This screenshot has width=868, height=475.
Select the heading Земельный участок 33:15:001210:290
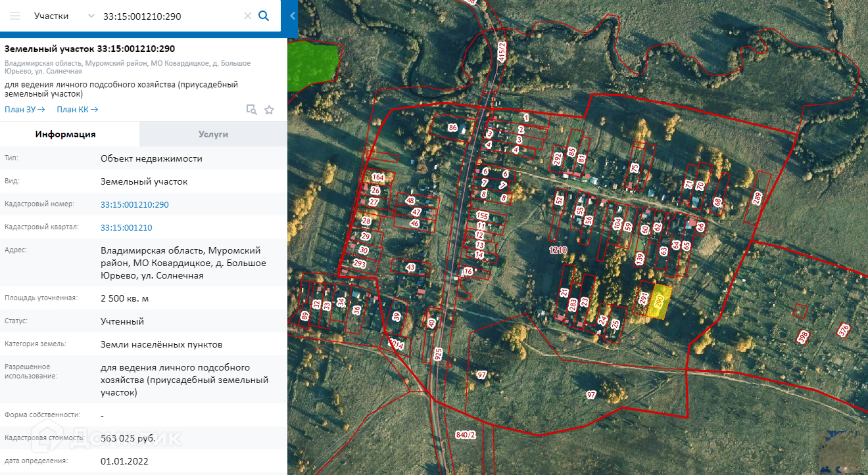point(89,49)
